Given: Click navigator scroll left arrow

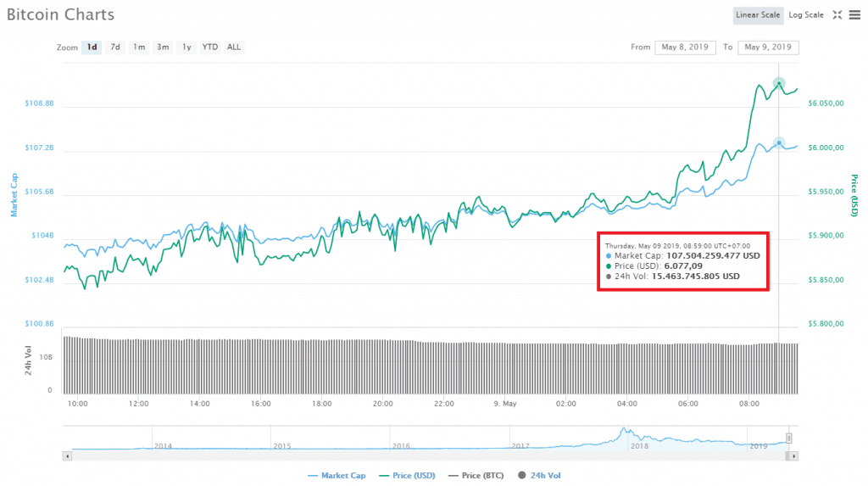Looking at the screenshot, I should (67, 456).
